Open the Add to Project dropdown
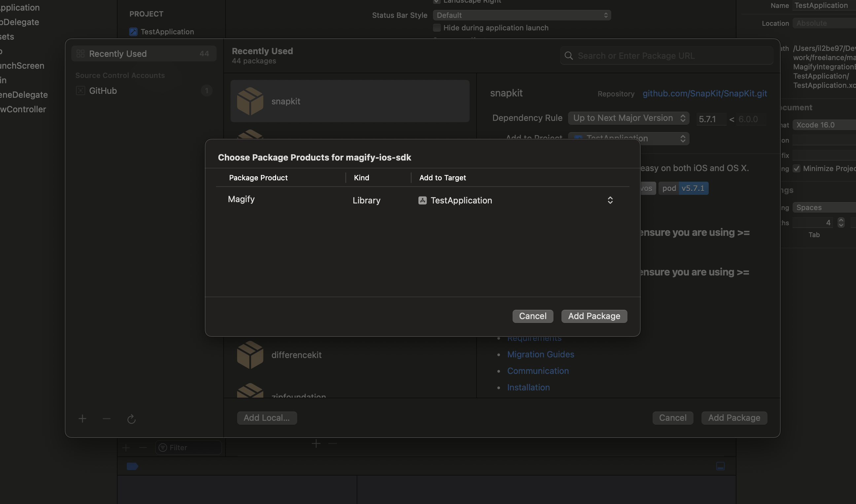Viewport: 856px width, 504px height. coord(628,139)
